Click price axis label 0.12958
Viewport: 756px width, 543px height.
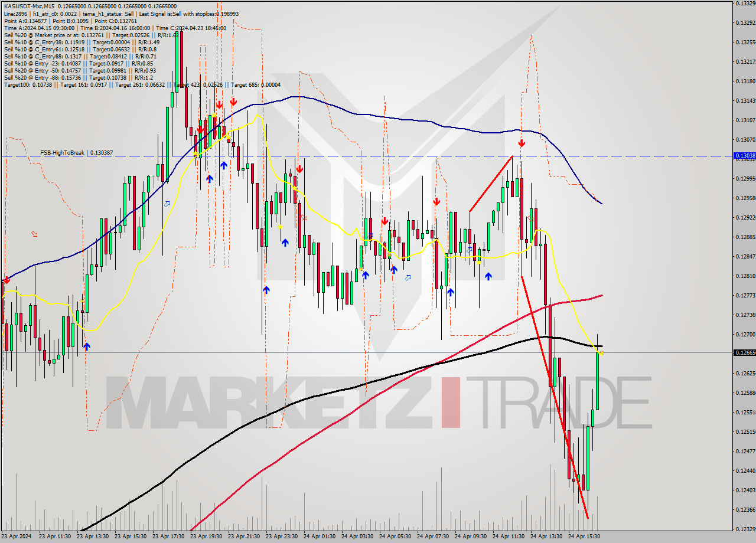coord(745,198)
